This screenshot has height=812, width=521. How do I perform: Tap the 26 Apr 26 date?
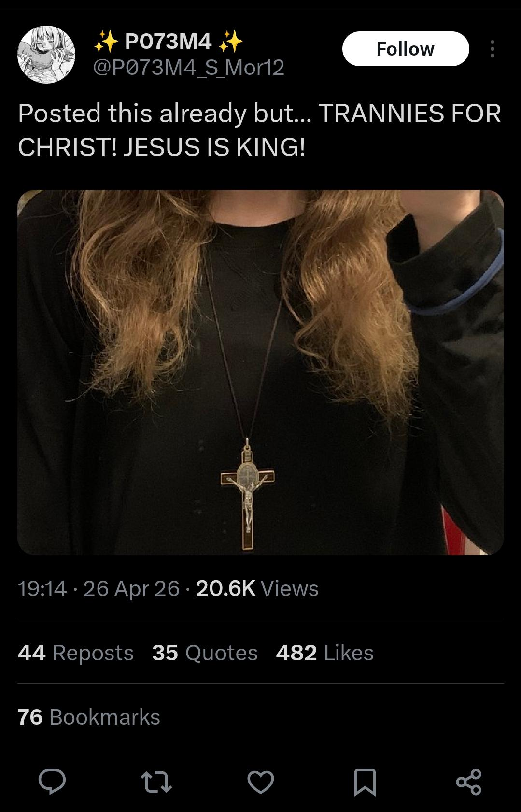tap(131, 588)
